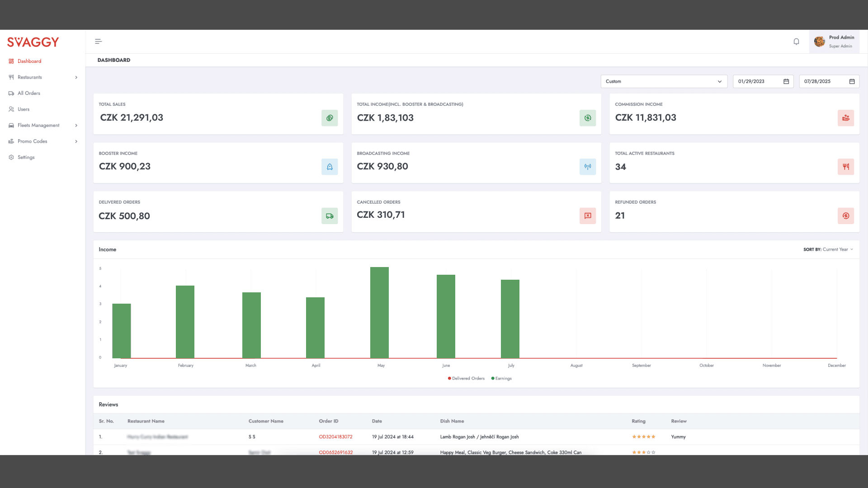Viewport: 868px width, 488px height.
Task: Click the Prod Admin profile button
Action: 834,41
